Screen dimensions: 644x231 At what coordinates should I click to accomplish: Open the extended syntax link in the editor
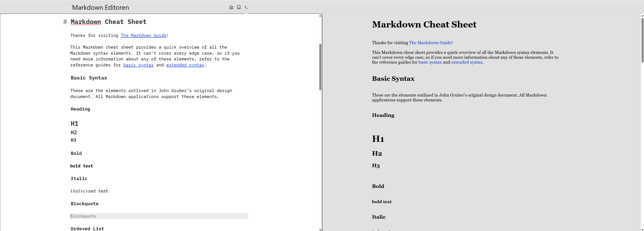click(x=185, y=65)
